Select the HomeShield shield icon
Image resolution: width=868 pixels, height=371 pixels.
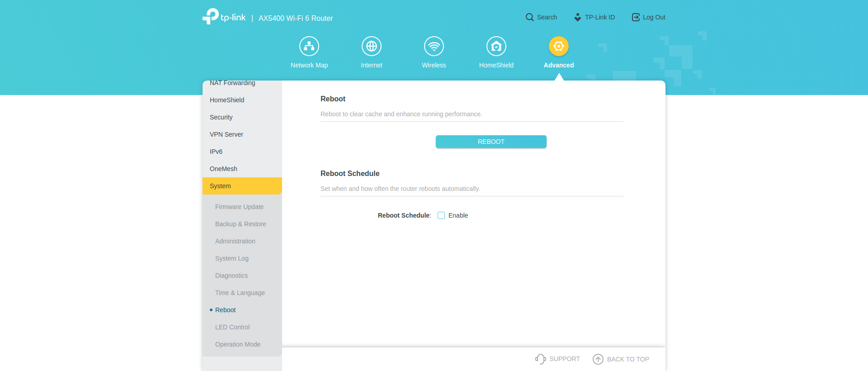(496, 46)
